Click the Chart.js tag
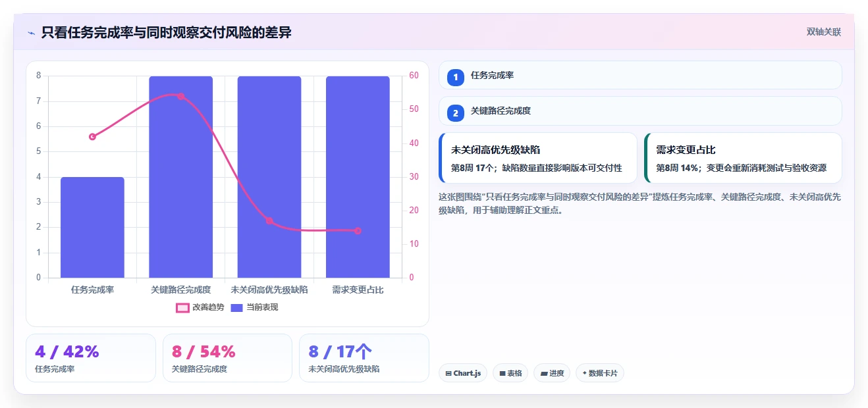Screen dimensions: 868x408 pyautogui.click(x=463, y=373)
